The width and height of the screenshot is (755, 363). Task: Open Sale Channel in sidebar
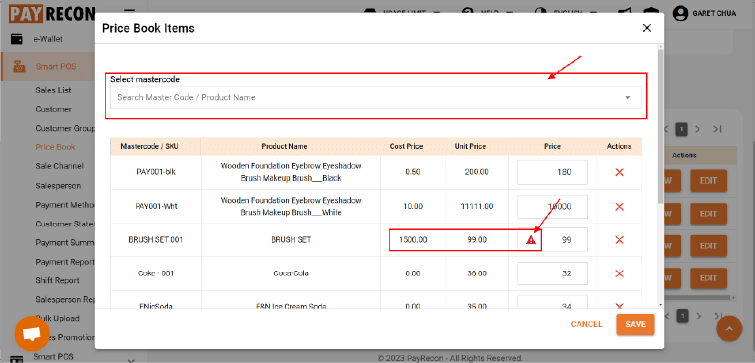point(59,166)
